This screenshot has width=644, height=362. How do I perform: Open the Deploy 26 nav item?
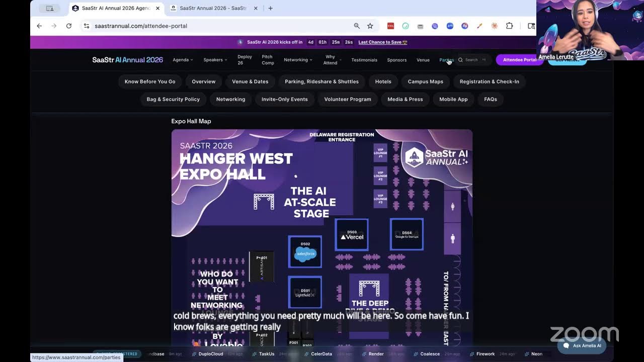245,60
